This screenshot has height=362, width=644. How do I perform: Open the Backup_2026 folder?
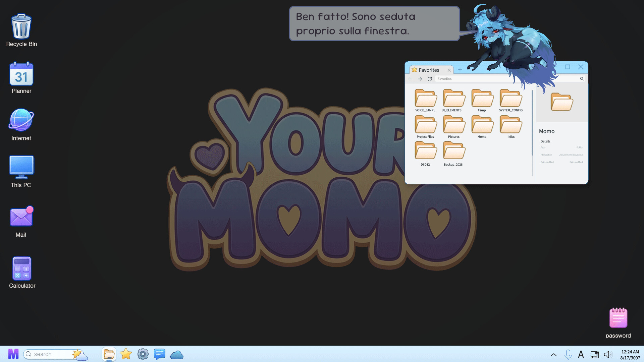point(453,154)
